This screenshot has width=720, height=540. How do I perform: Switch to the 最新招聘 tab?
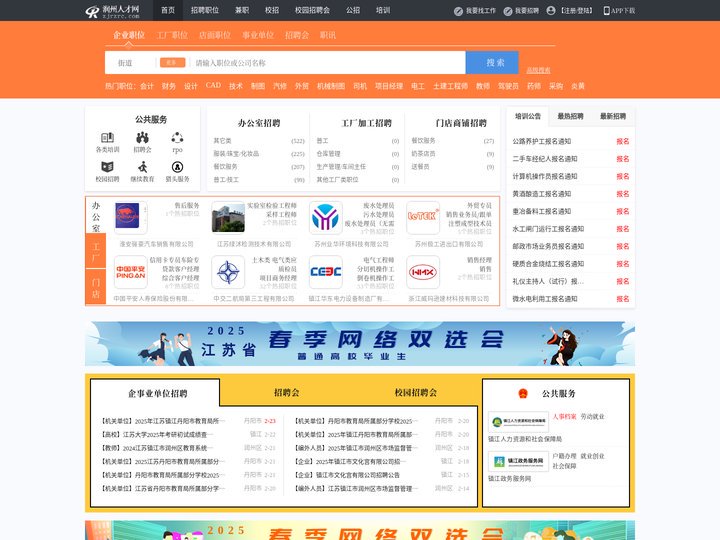613,116
